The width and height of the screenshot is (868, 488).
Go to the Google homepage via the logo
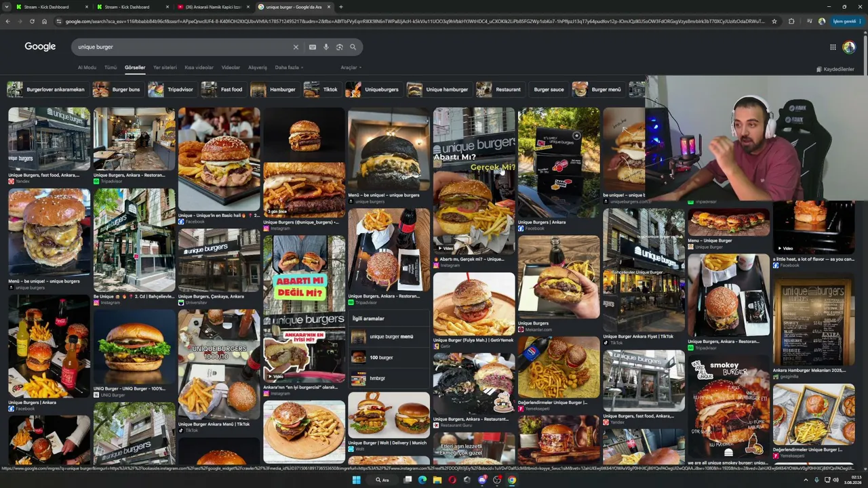[x=40, y=47]
